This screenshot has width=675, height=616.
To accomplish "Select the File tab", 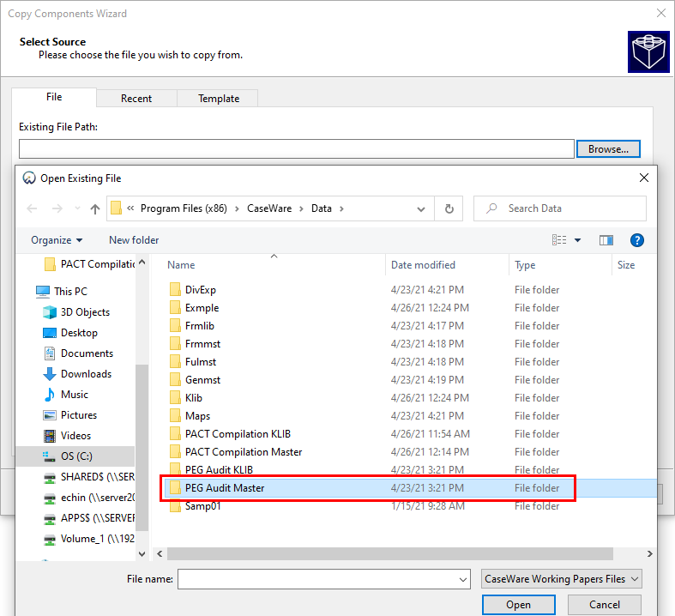I will [x=54, y=97].
